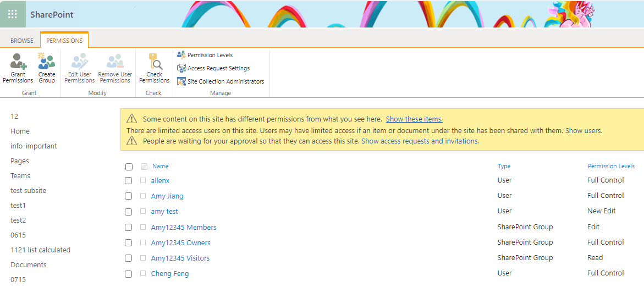Viewport: 644px width, 287px height.
Task: Open Pages in the left navigation
Action: tap(20, 161)
